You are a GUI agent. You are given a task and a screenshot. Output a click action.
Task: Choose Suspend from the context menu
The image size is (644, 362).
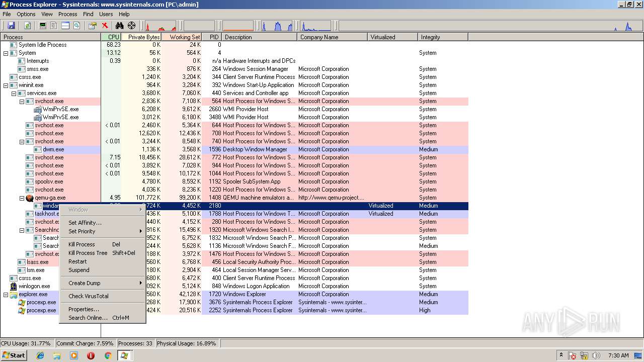tap(103, 270)
